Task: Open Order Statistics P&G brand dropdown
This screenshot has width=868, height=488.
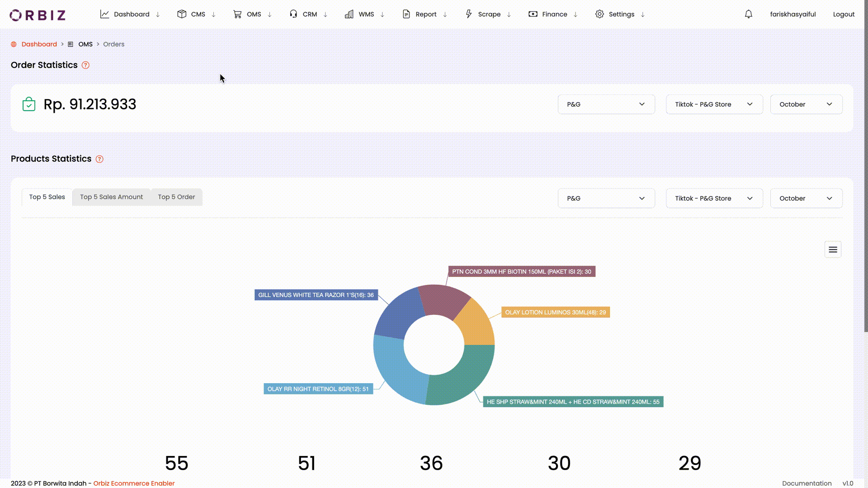Action: click(606, 104)
